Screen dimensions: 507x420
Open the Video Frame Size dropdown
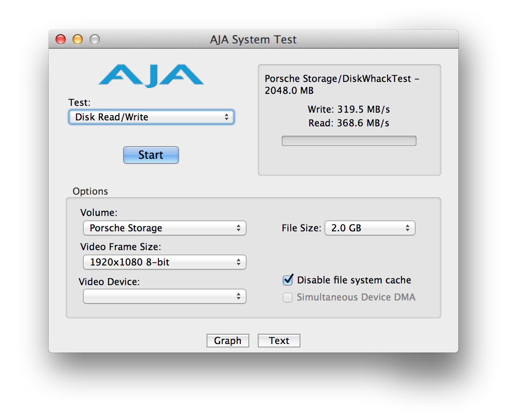pos(165,262)
